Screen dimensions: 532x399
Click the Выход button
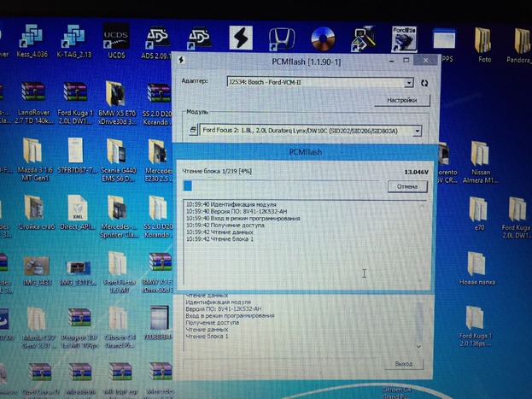pyautogui.click(x=402, y=363)
